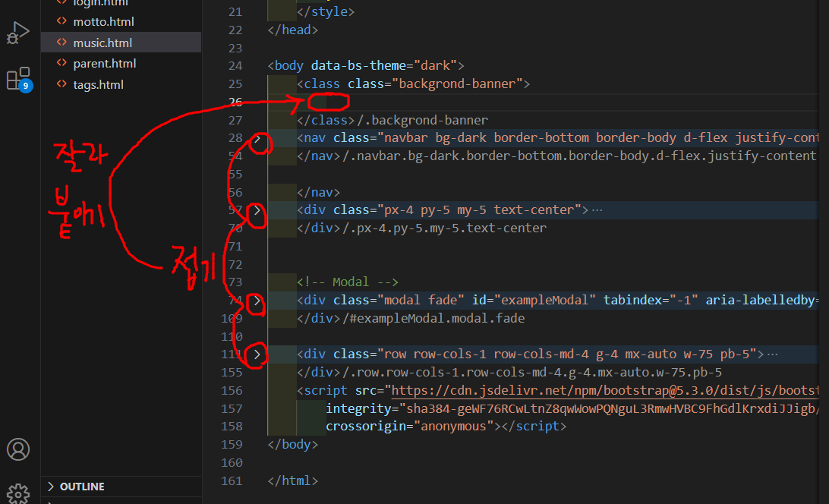The image size is (829, 504).
Task: Click the closing </style> tag
Action: pos(326,11)
